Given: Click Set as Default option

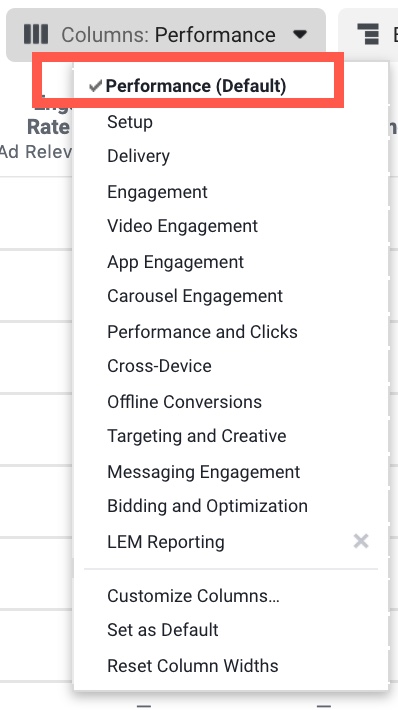Looking at the screenshot, I should pos(163,630).
